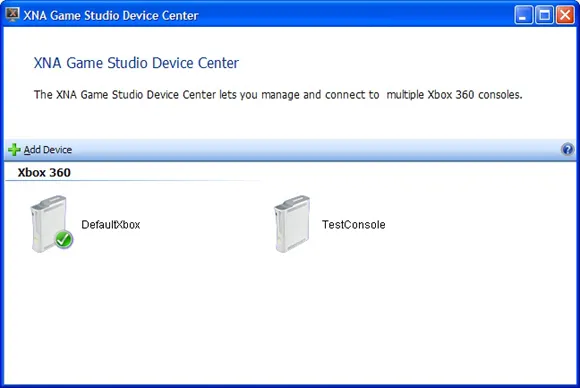Click the divider line under Xbox 360
The image size is (580, 388).
coord(133,181)
